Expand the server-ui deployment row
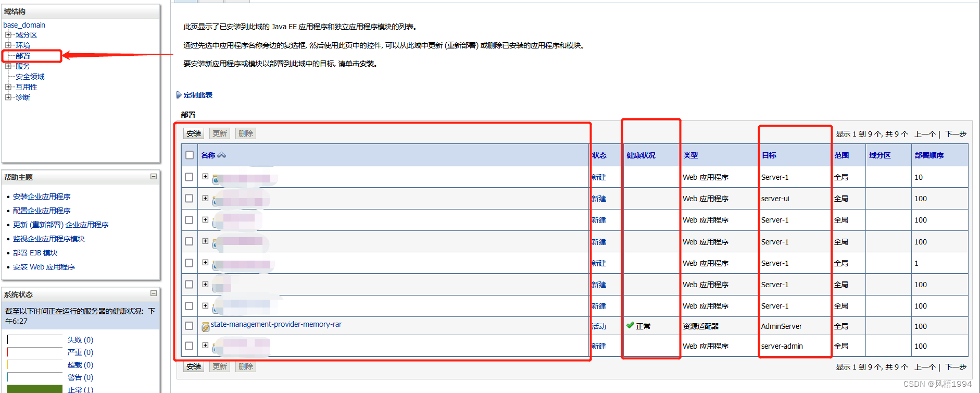 [x=205, y=198]
